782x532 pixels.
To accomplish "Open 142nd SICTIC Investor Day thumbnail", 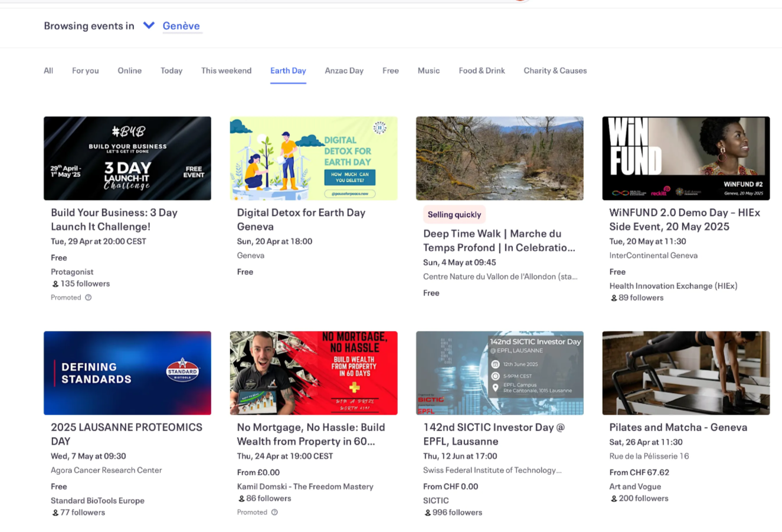I will 500,373.
